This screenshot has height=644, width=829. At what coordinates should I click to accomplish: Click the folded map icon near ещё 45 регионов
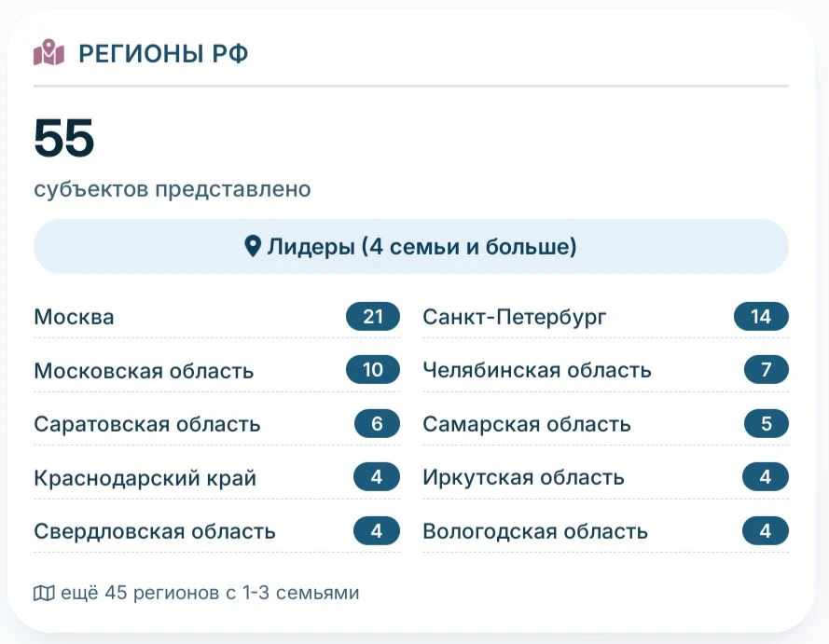coord(44,594)
